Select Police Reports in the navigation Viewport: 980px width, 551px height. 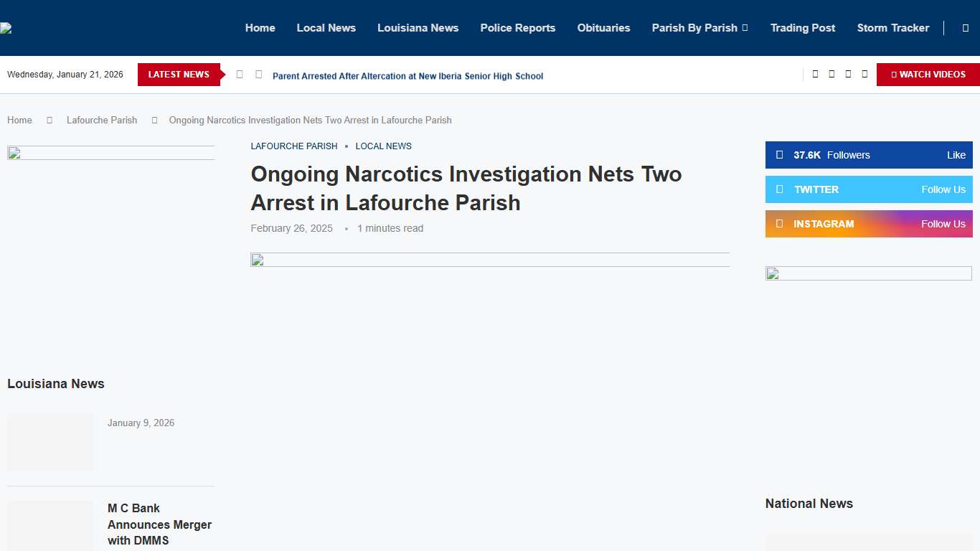click(x=517, y=28)
